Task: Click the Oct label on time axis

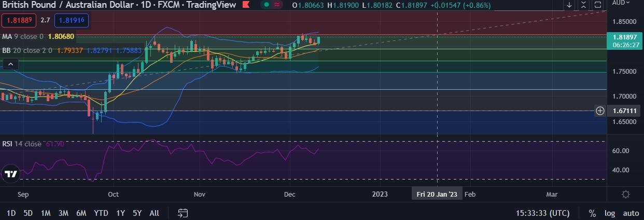Action: pos(113,194)
